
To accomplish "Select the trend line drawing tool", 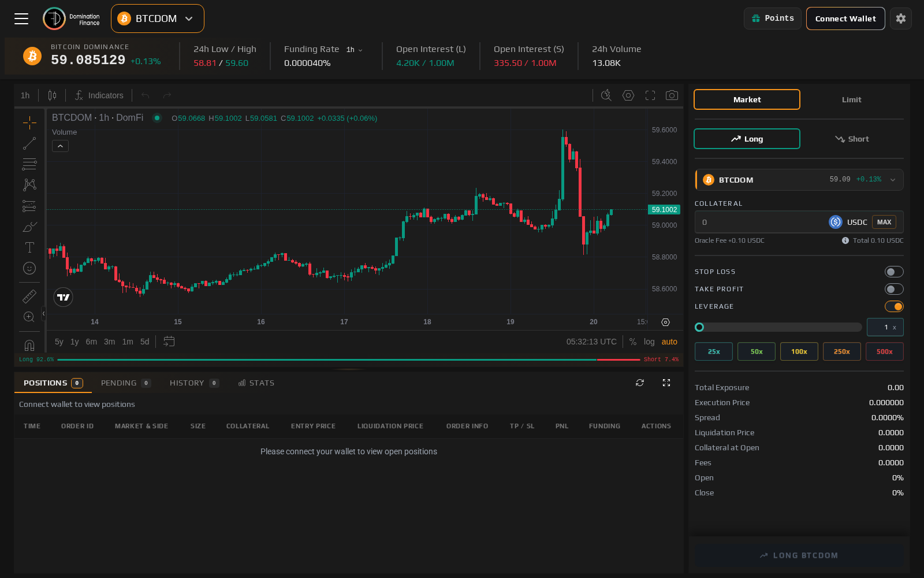I will (x=29, y=143).
